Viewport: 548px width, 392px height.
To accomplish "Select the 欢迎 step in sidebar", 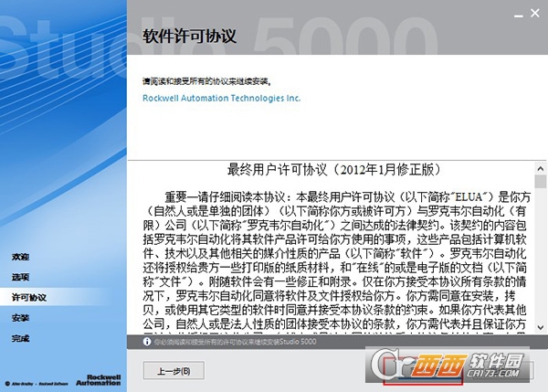I will click(x=20, y=257).
